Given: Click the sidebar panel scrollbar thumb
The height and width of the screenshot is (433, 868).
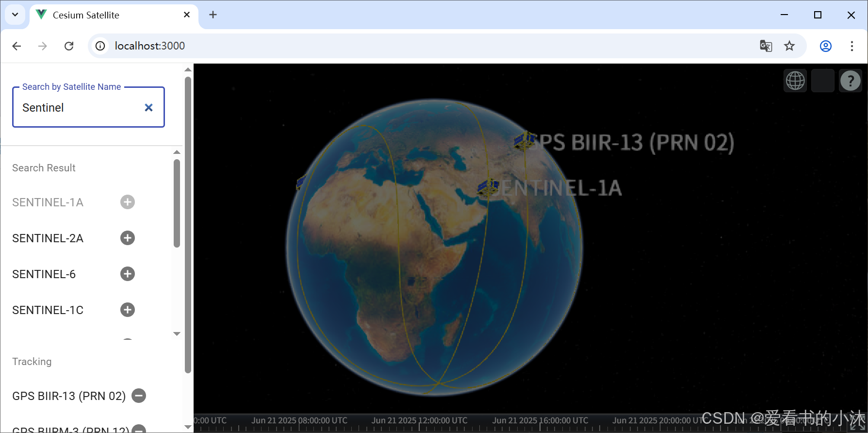Looking at the screenshot, I should 188,225.
